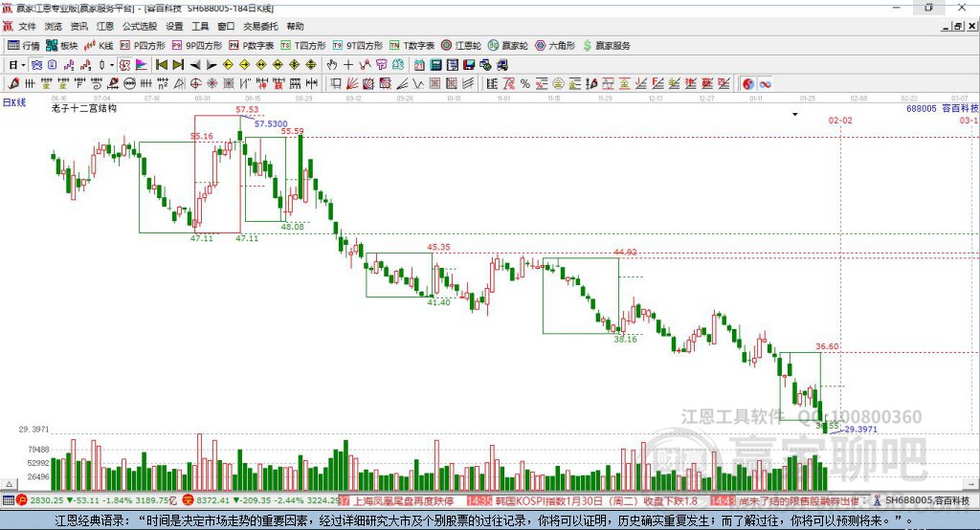Click the 老子十二宫结构 chart title

(x=84, y=108)
